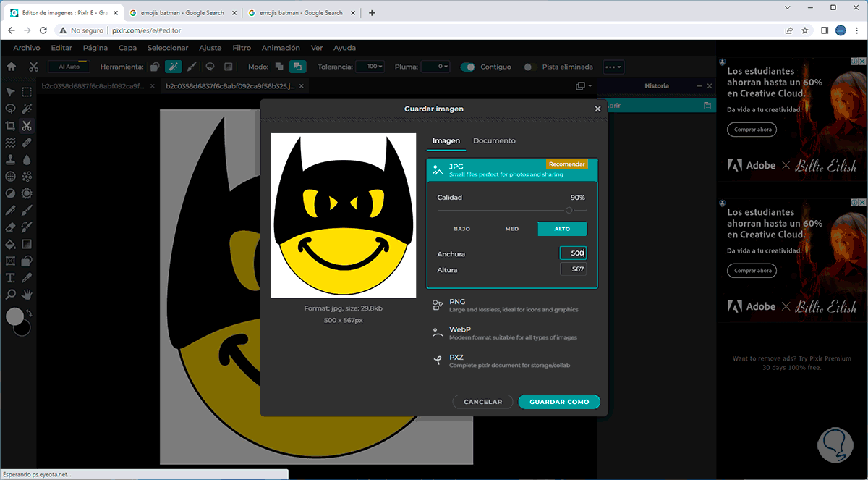
Task: Toggle the Contiguo switch
Action: (x=468, y=67)
